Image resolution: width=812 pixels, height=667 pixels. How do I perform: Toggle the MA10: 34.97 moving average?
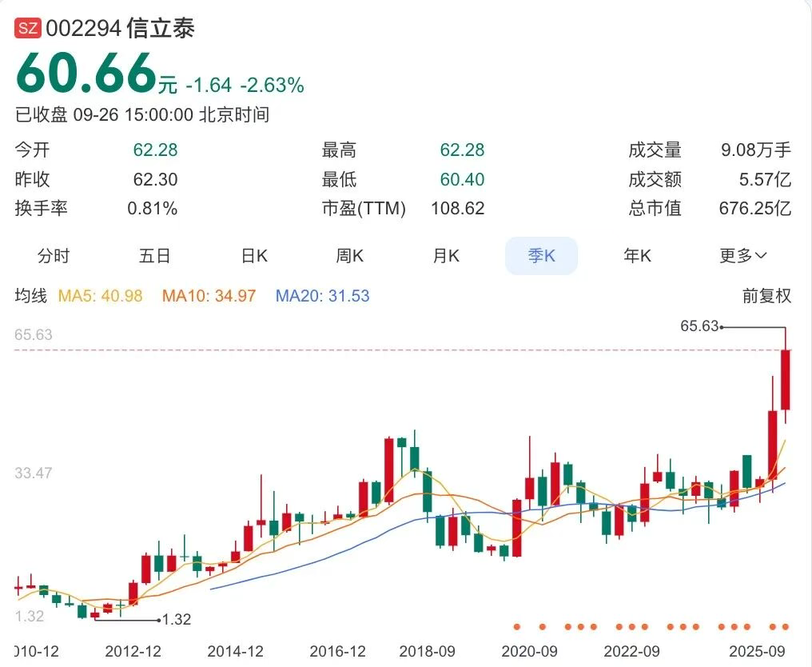tap(209, 296)
